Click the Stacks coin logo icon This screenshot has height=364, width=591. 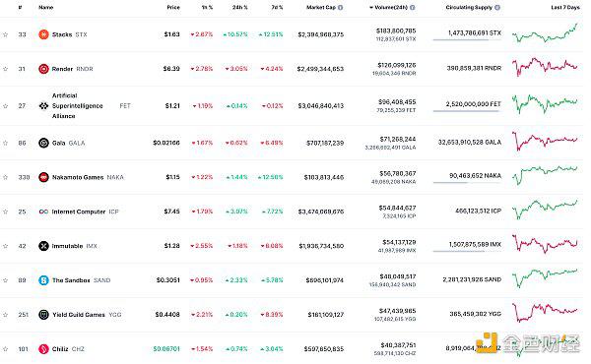[x=43, y=34]
